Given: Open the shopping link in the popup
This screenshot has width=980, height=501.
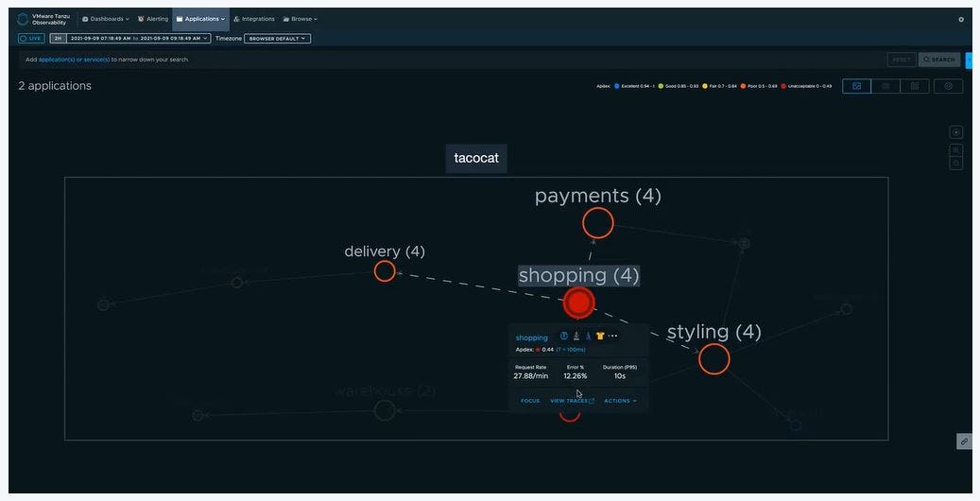Looking at the screenshot, I should pyautogui.click(x=531, y=337).
